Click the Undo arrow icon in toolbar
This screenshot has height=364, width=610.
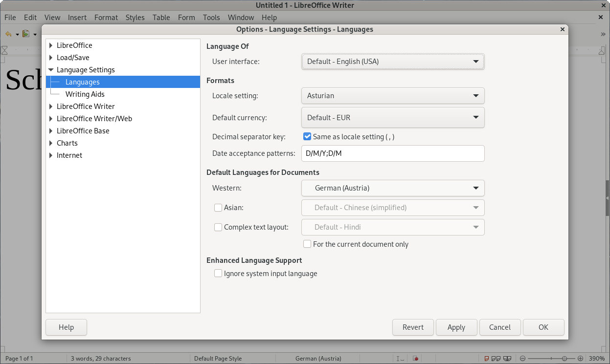[8, 34]
